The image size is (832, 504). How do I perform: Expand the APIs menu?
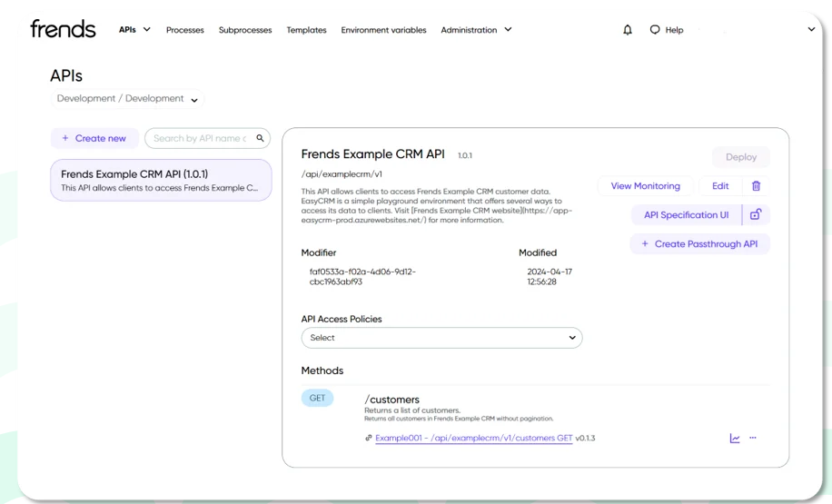point(134,30)
